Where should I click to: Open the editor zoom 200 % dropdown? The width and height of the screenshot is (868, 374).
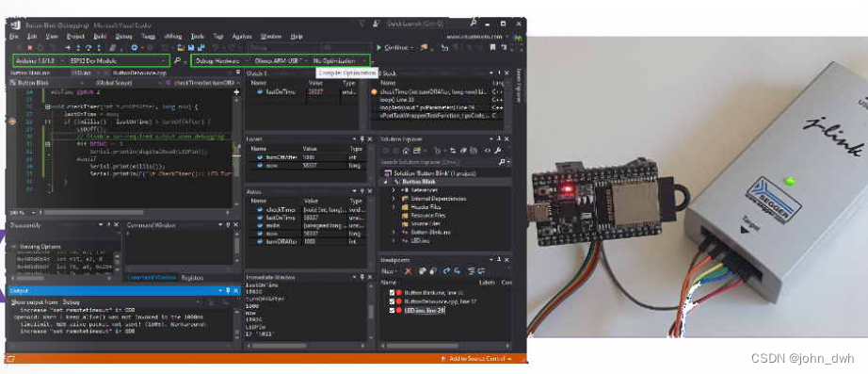[22, 212]
